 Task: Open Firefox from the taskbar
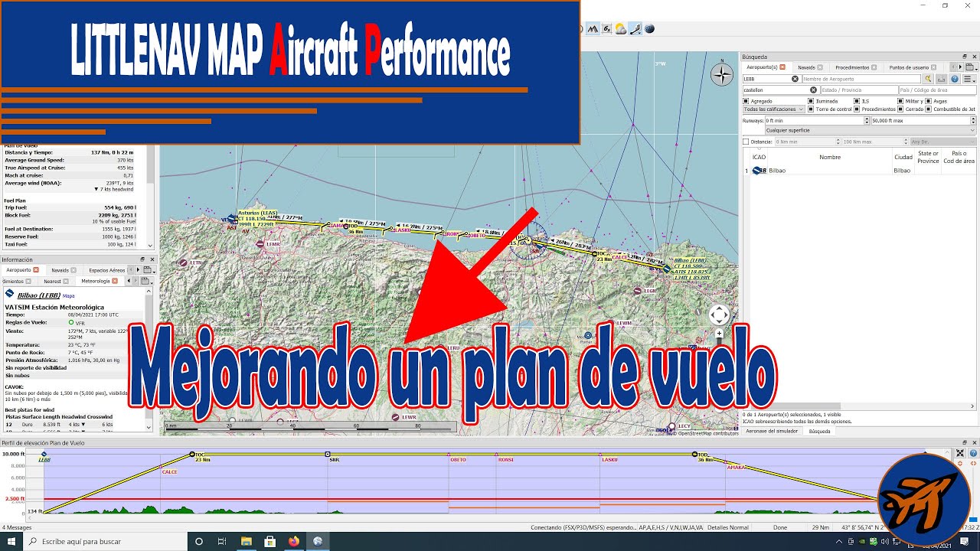294,541
